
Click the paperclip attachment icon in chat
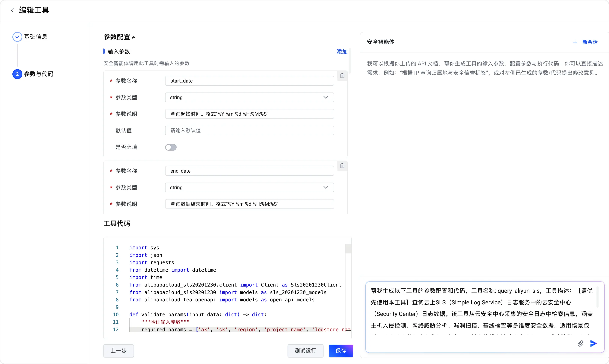tap(580, 343)
